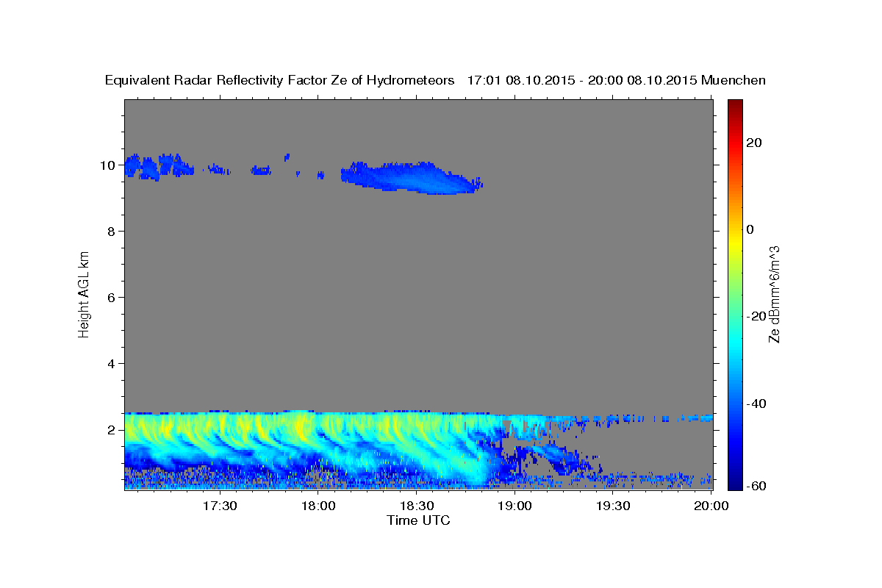
Task: Click the plot title 'Equivalent Radar Reflectivity Factor Ze of Hydrometeors'
Action: pos(280,81)
